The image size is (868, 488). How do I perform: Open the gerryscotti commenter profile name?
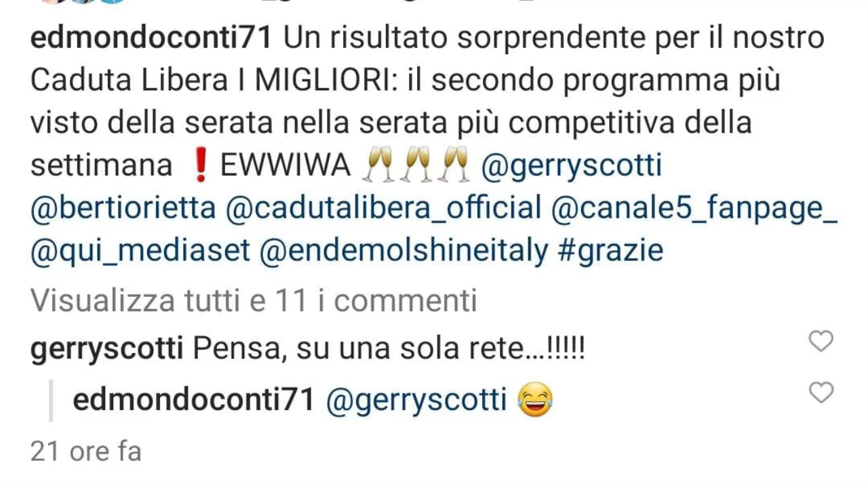[x=106, y=350]
